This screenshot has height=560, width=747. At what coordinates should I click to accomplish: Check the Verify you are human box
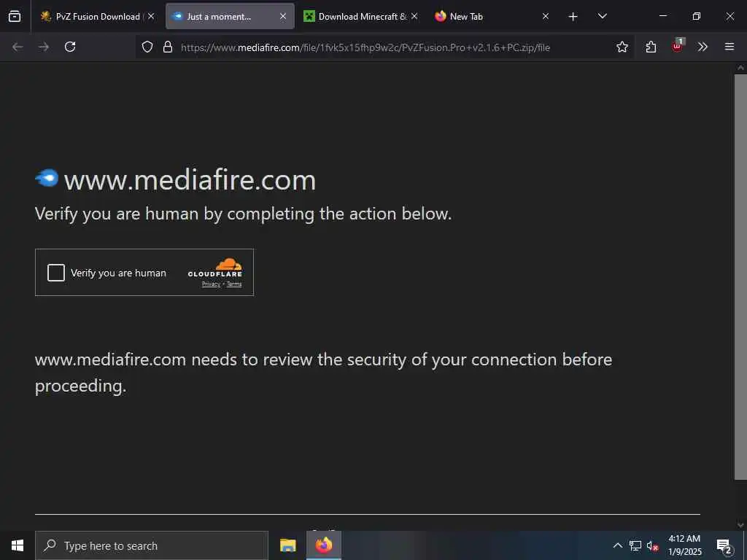click(55, 273)
